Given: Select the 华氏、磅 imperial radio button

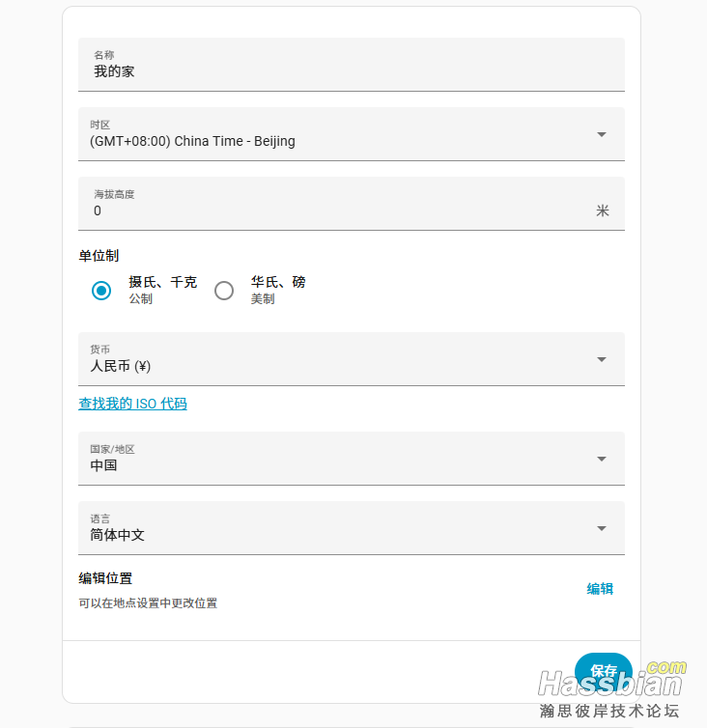Looking at the screenshot, I should pos(224,290).
